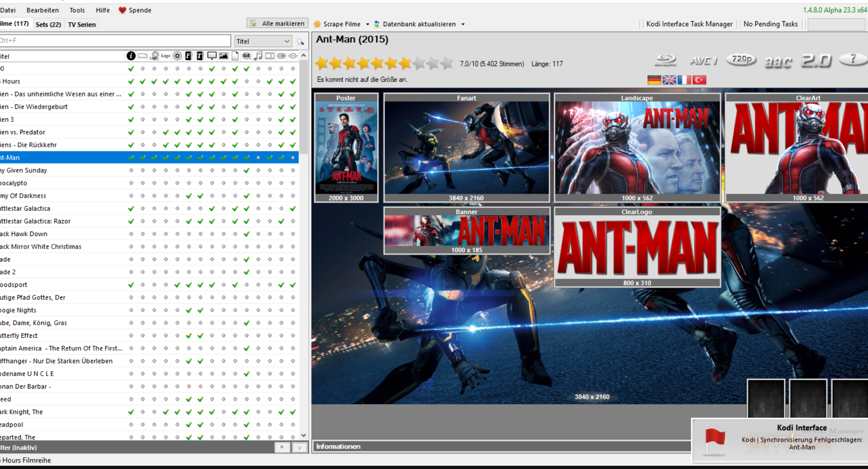
Task: Open the Hilfe menu
Action: pyautogui.click(x=103, y=10)
